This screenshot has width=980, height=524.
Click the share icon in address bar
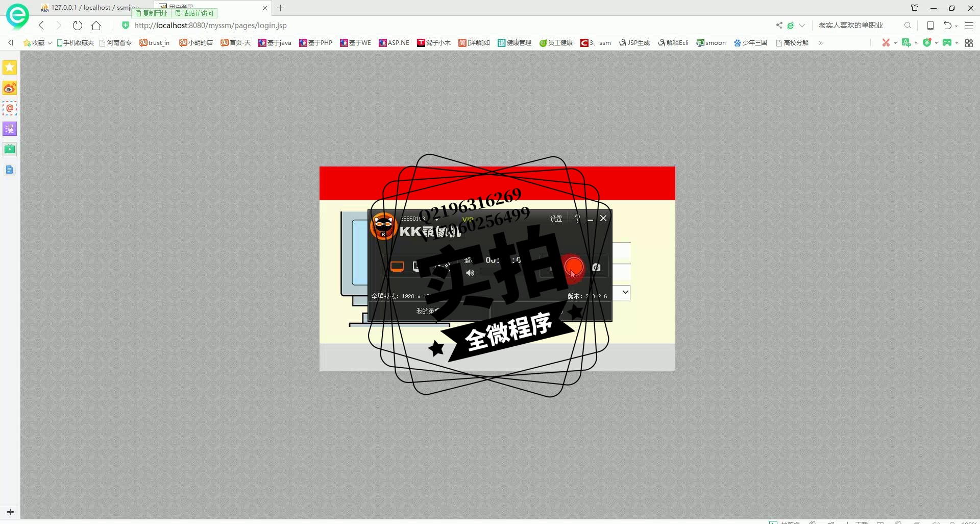(x=779, y=25)
